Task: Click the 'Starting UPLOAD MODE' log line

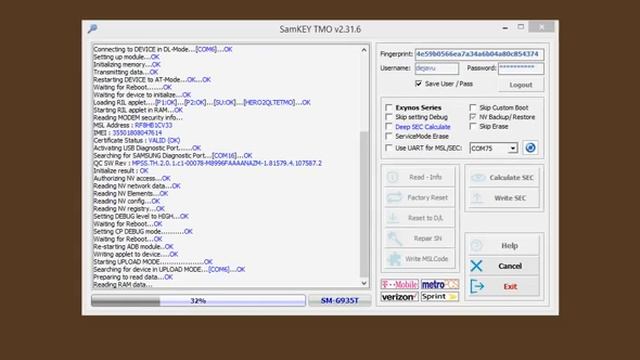Action: (153, 262)
